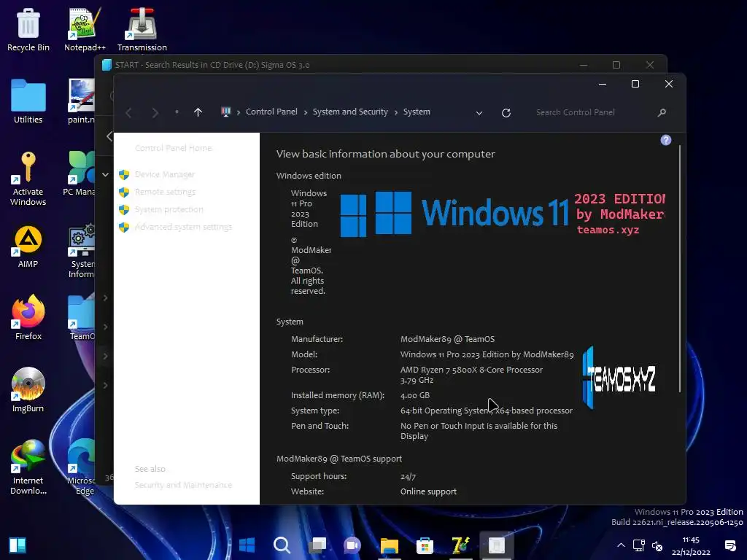Open the Recycle Bin desktop icon
The width and height of the screenshot is (747, 560).
click(x=28, y=29)
